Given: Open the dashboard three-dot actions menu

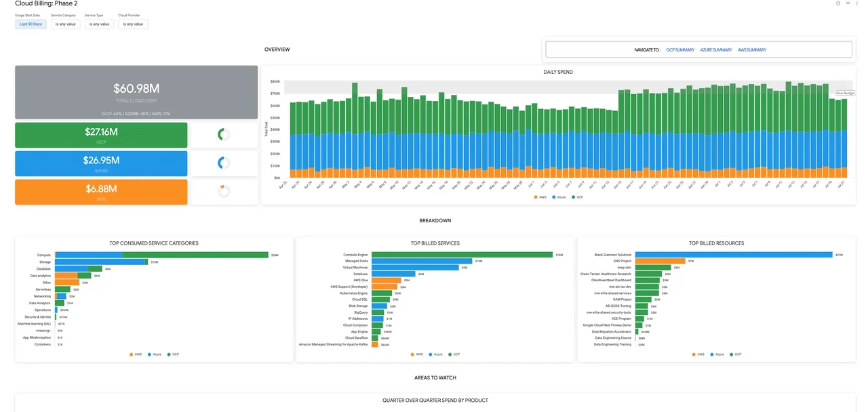Looking at the screenshot, I should click(x=856, y=3).
